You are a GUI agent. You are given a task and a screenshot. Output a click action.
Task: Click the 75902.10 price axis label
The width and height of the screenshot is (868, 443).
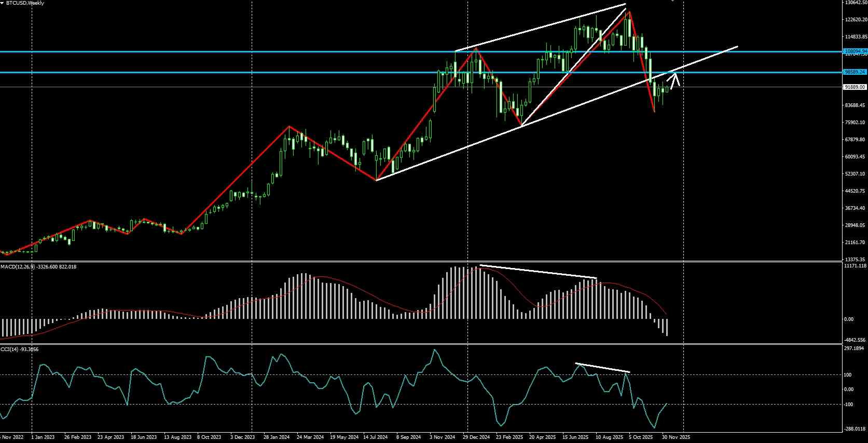click(x=856, y=123)
